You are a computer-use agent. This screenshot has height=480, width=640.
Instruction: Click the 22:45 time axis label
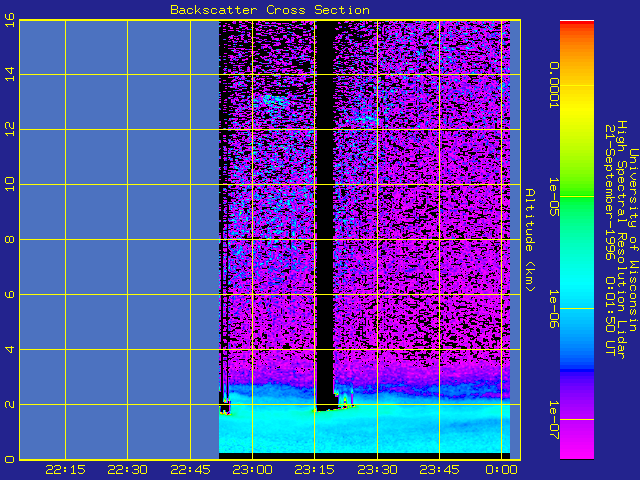(190, 470)
